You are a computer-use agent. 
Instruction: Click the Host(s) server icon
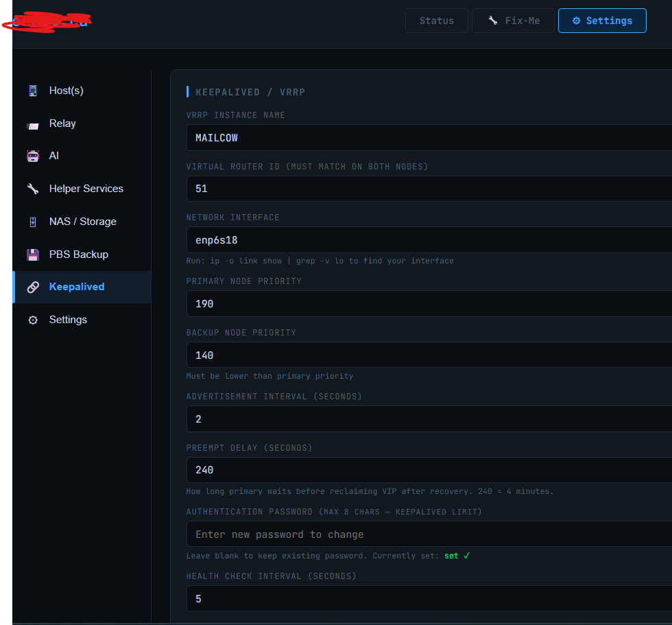tap(33, 91)
